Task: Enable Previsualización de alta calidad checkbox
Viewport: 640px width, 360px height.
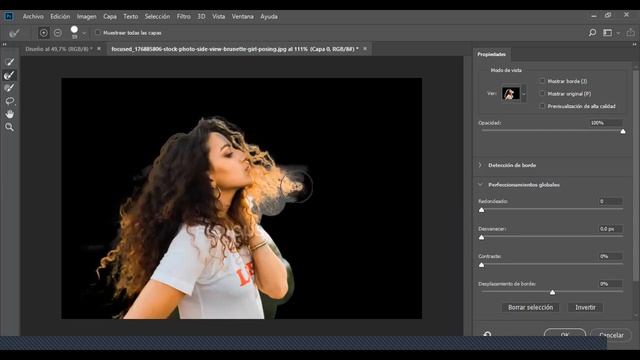Action: (542, 106)
